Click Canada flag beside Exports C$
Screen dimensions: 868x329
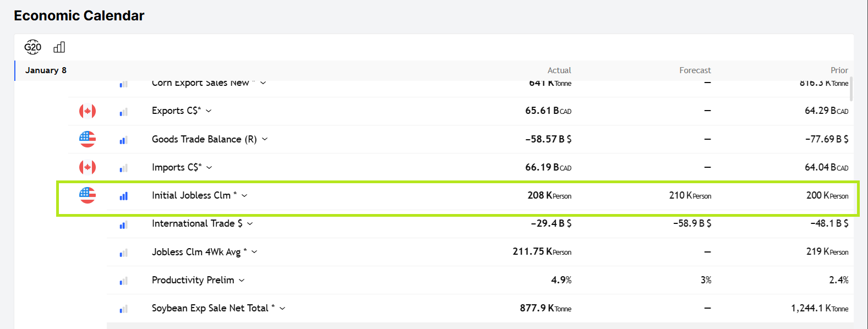pos(88,111)
